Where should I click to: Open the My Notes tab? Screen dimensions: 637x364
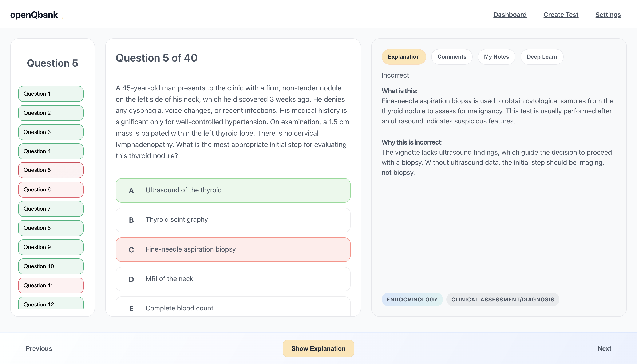pyautogui.click(x=496, y=57)
